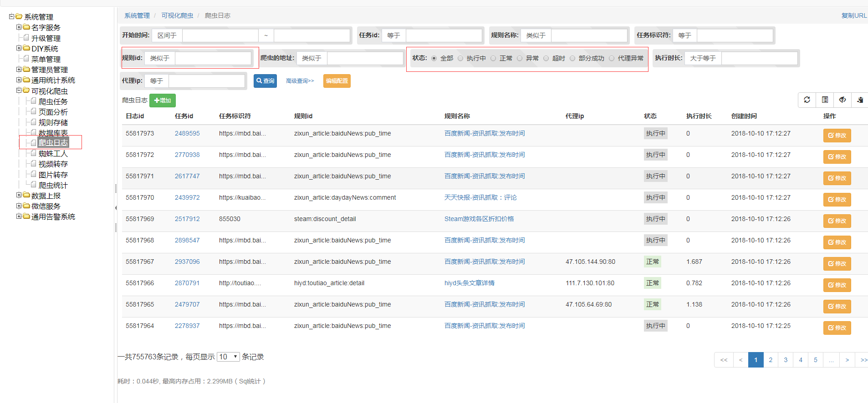Select the 代理异常 status radio button
The image size is (868, 403).
[x=612, y=58]
